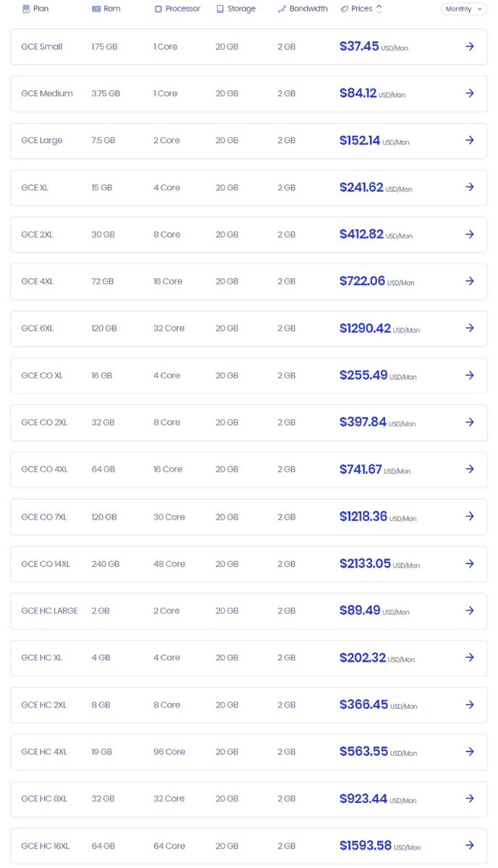Click the $741.67 price value
This screenshot has height=868, width=498.
tap(360, 469)
